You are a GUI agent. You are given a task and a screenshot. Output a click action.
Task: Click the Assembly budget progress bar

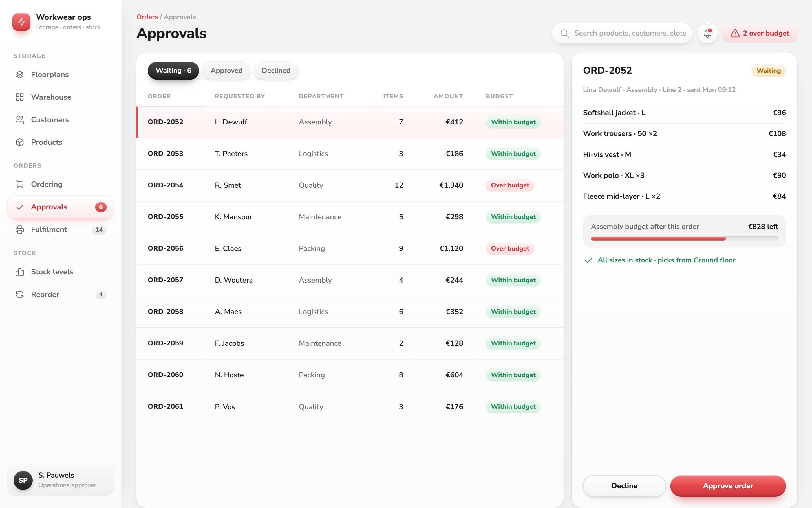684,238
